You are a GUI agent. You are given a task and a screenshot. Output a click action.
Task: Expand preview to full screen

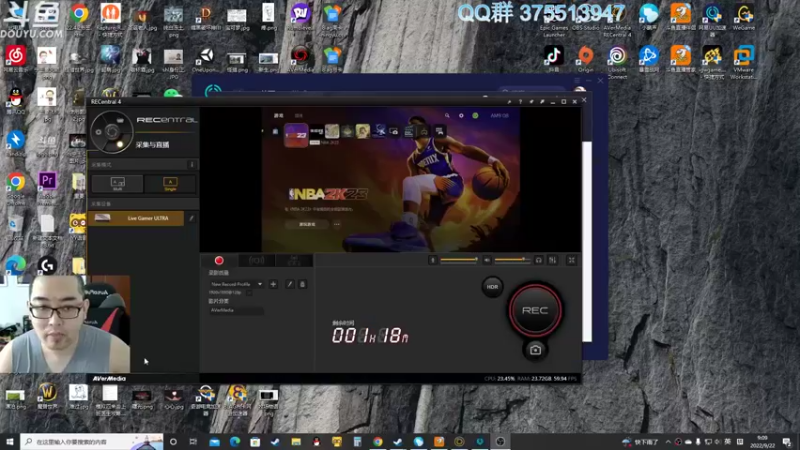571,260
